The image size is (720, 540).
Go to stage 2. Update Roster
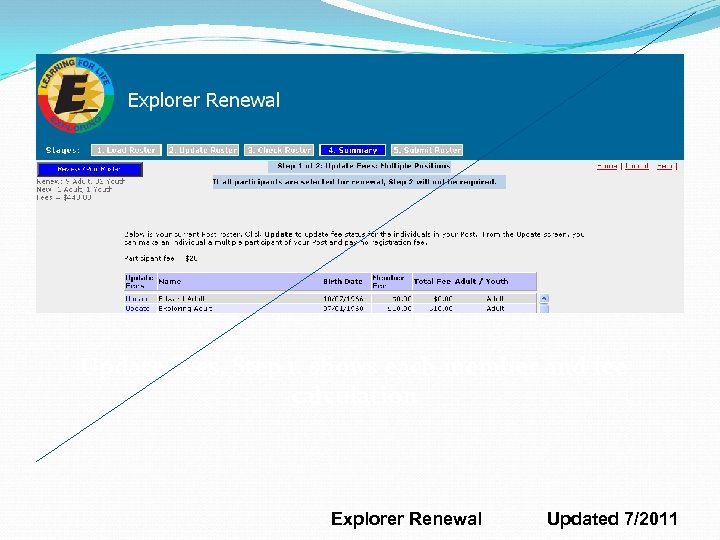(203, 150)
